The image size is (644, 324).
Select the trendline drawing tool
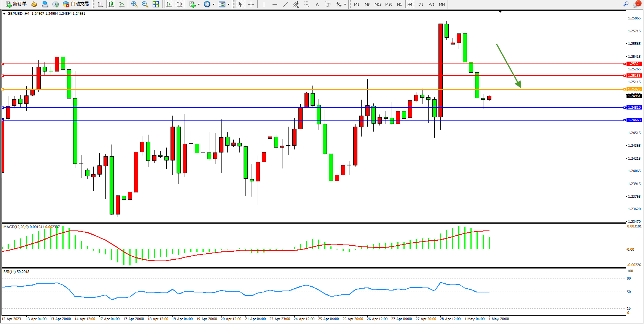click(x=285, y=4)
